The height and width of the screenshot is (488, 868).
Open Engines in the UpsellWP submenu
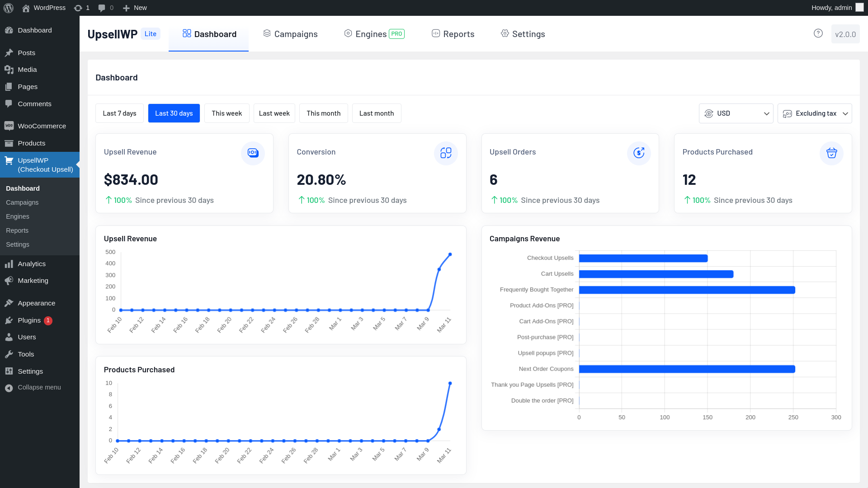pyautogui.click(x=18, y=216)
